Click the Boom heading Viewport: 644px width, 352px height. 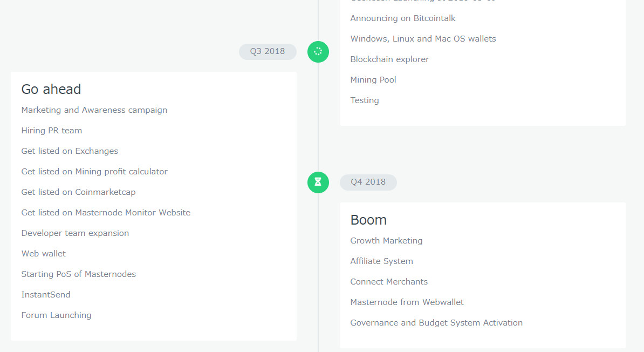pyautogui.click(x=368, y=220)
